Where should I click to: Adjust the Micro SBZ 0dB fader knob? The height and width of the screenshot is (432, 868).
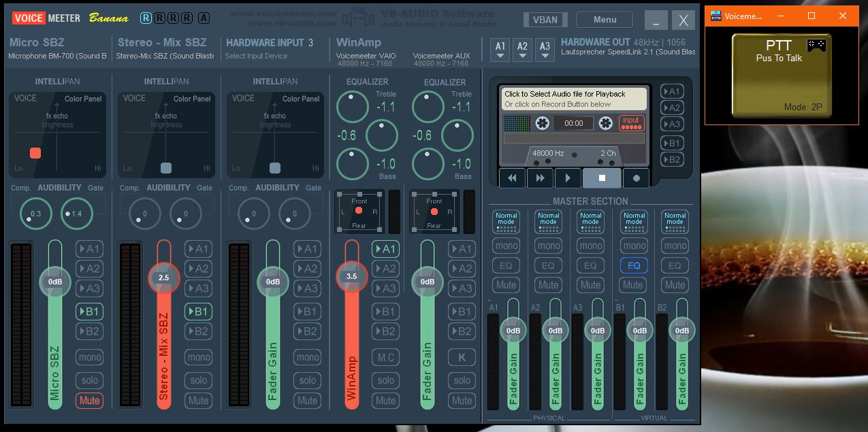pos(54,282)
